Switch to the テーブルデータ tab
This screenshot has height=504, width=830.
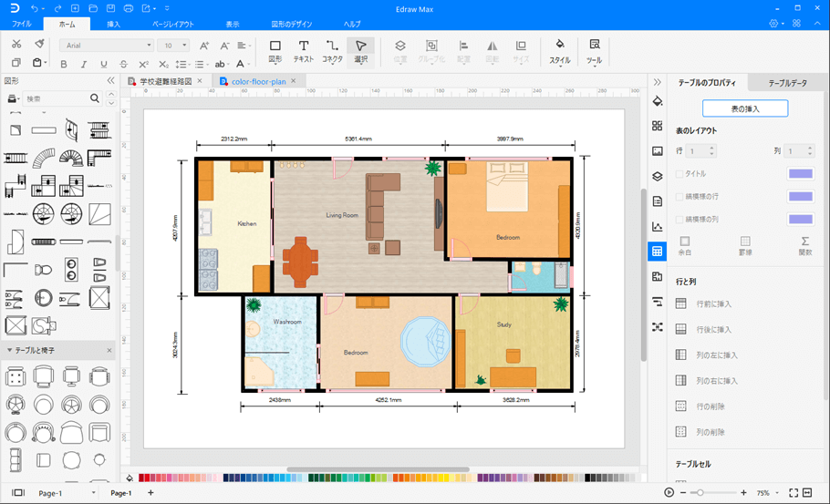(788, 83)
